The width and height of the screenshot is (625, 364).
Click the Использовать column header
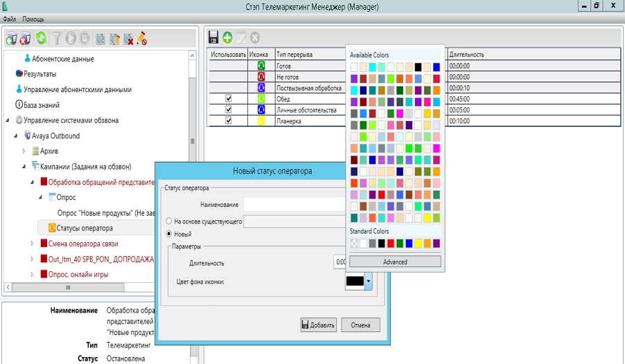[x=229, y=55]
